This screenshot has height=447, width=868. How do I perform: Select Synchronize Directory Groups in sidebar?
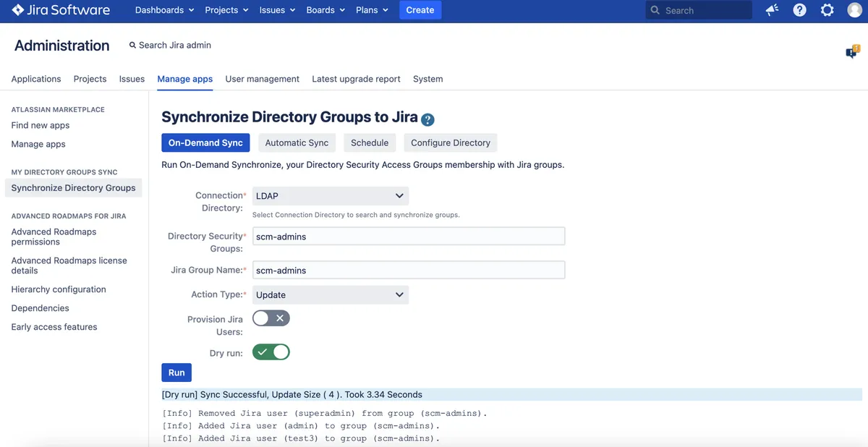coord(73,187)
